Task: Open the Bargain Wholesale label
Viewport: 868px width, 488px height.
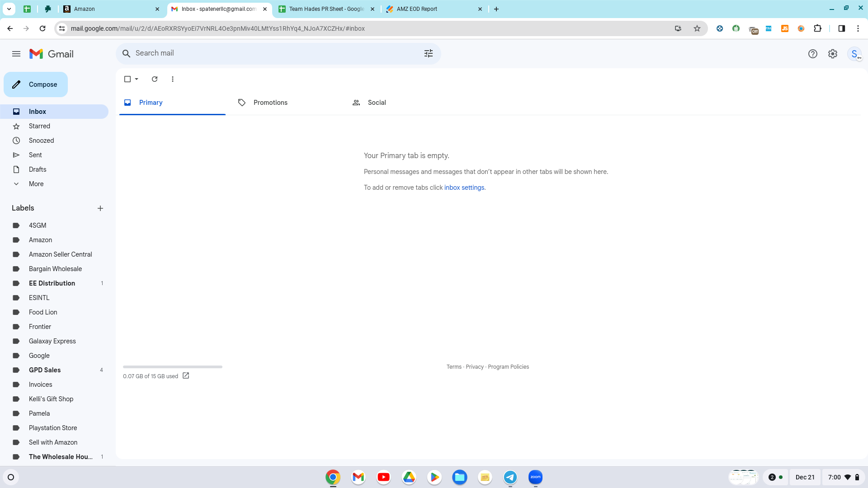Action: 54,269
